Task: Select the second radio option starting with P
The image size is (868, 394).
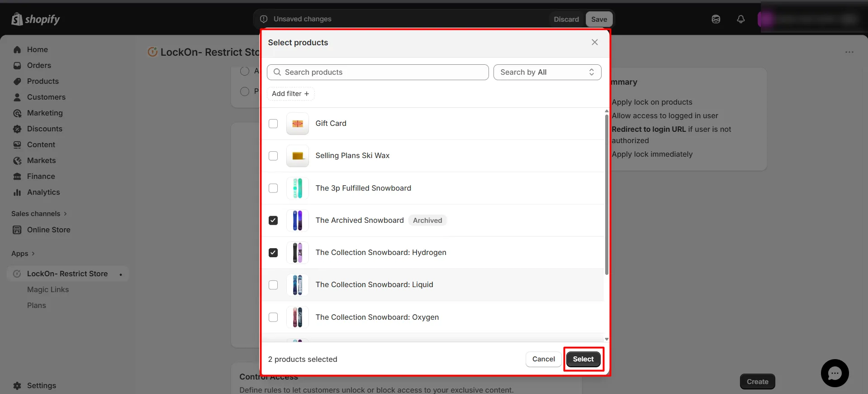Action: coord(245,91)
